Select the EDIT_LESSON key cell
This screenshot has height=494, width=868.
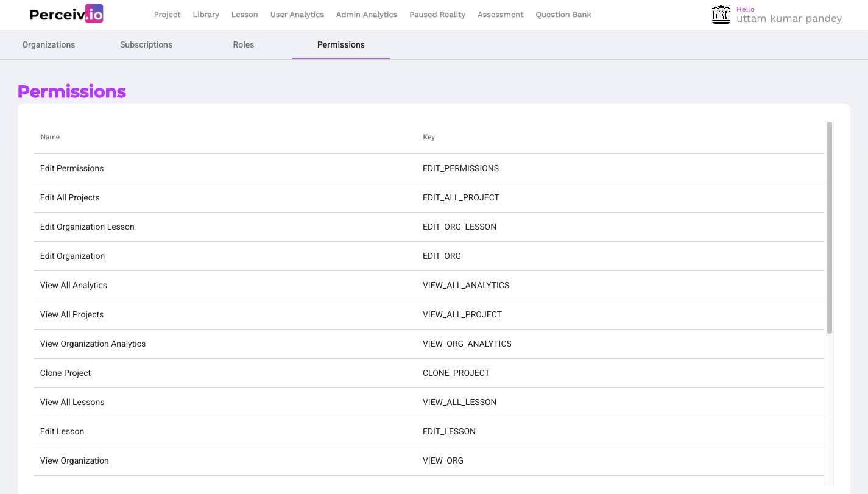point(449,431)
